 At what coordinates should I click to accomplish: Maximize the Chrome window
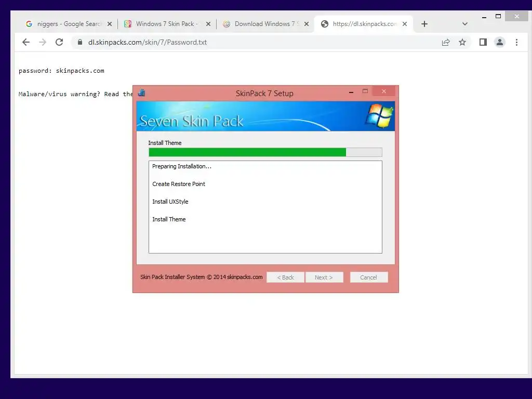click(498, 16)
